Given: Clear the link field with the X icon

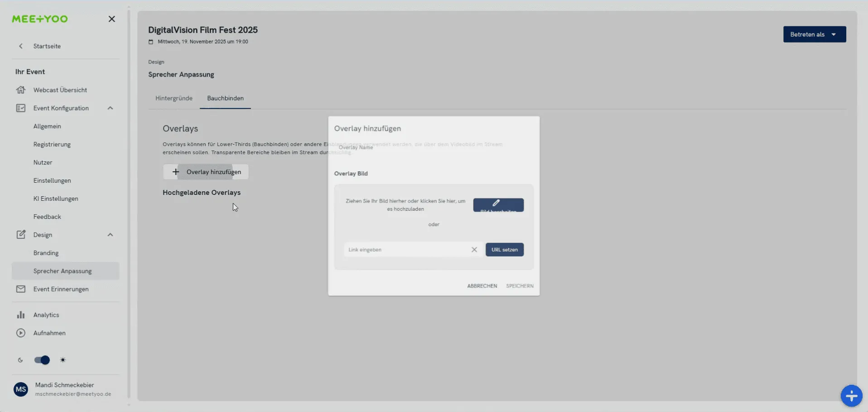Looking at the screenshot, I should [474, 250].
